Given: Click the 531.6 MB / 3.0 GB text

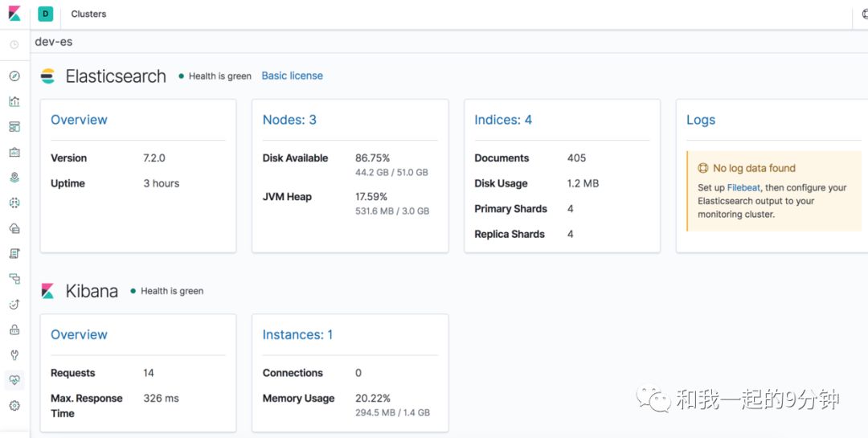Looking at the screenshot, I should coord(392,211).
